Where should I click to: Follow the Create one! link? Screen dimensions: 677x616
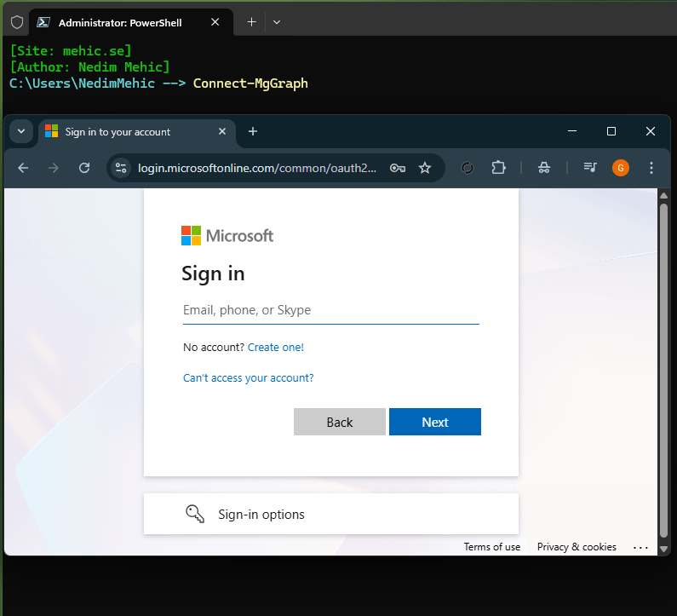(275, 348)
